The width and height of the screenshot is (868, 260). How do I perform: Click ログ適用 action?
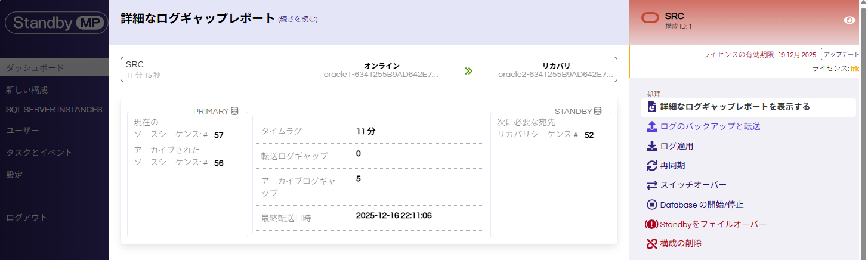(677, 146)
